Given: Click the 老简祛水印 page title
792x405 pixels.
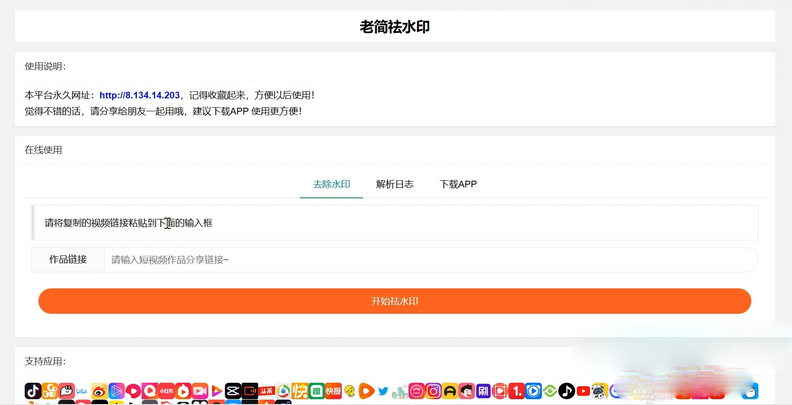Looking at the screenshot, I should (x=395, y=27).
